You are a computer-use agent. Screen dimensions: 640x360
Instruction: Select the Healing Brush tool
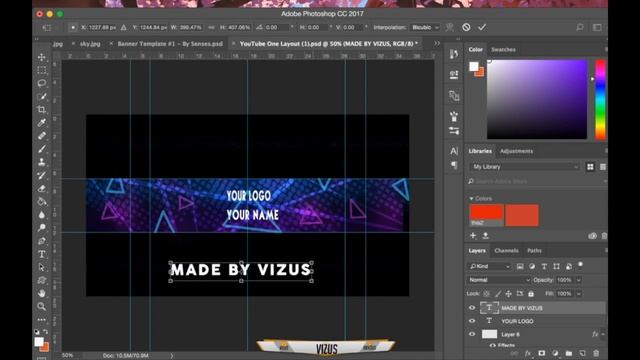42,136
